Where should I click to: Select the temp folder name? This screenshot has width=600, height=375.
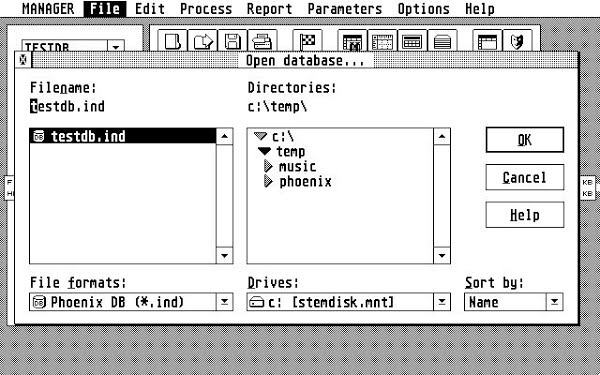(x=291, y=152)
